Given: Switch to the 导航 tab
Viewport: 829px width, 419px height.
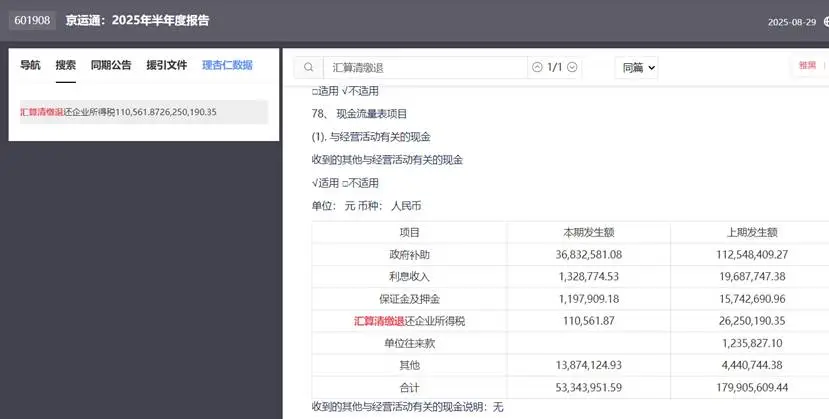Looking at the screenshot, I should click(30, 65).
